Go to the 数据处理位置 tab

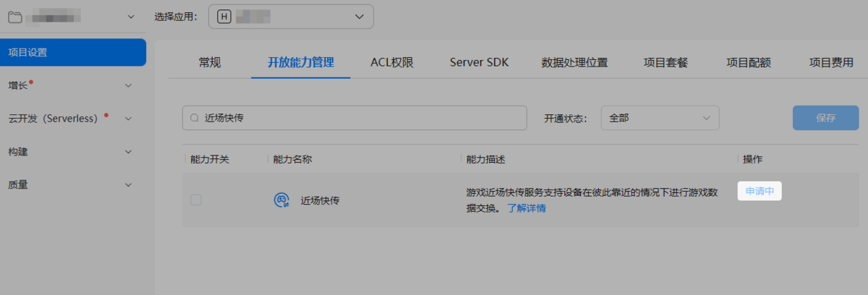tap(574, 62)
